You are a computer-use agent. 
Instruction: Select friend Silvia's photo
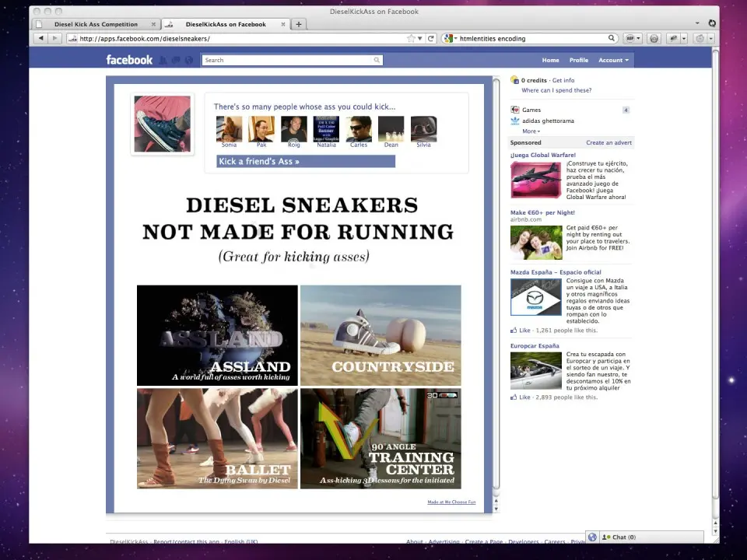coord(423,128)
